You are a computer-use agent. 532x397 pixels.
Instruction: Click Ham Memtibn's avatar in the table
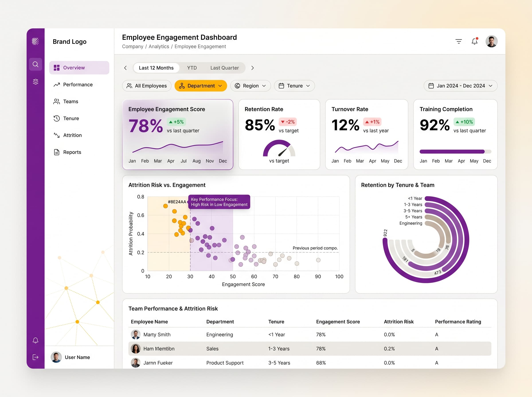point(136,349)
